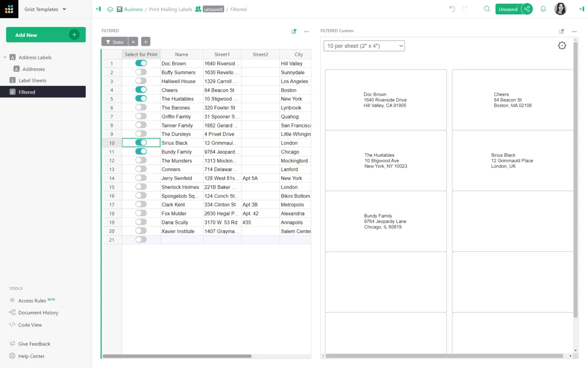Turn on printing for Sherlock Holmes row

pyautogui.click(x=141, y=187)
